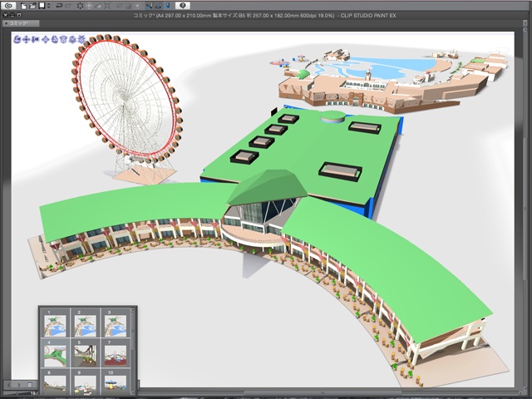Select the object rotate vertical axis icon
Screen dimensions: 532x399
(x=72, y=39)
